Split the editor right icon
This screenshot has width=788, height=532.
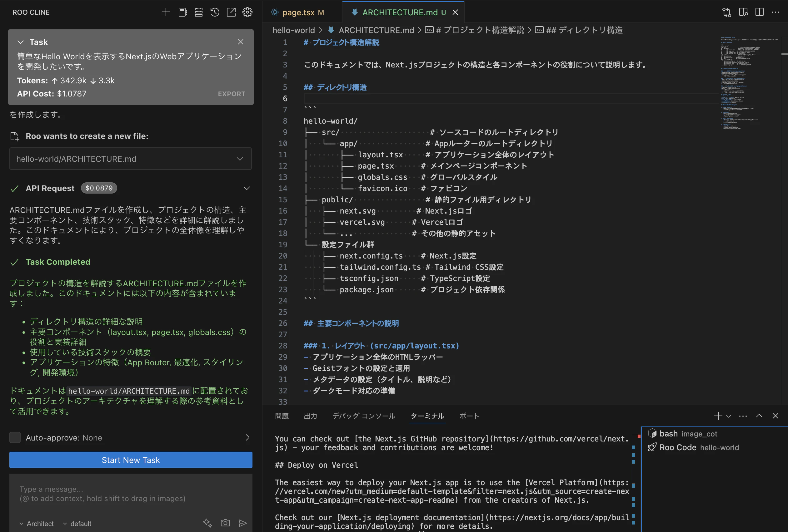pyautogui.click(x=760, y=12)
